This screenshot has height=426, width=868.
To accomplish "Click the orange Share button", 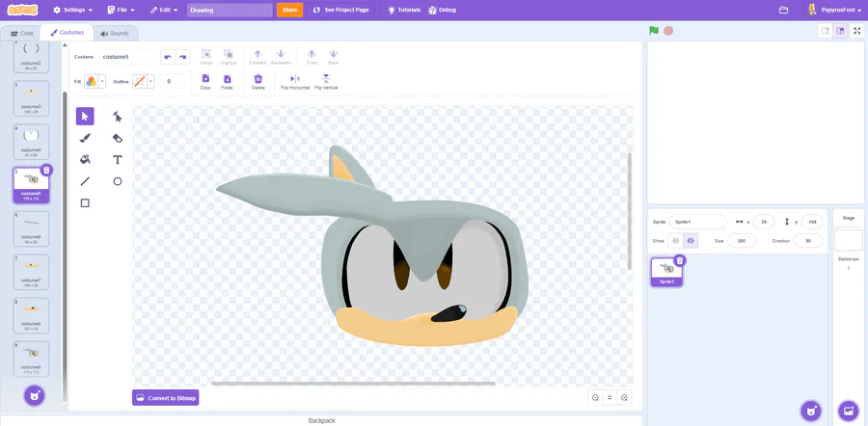I will tap(289, 10).
